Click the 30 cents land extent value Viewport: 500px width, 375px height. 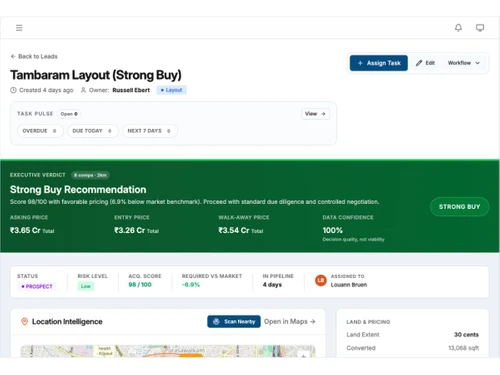[466, 335]
